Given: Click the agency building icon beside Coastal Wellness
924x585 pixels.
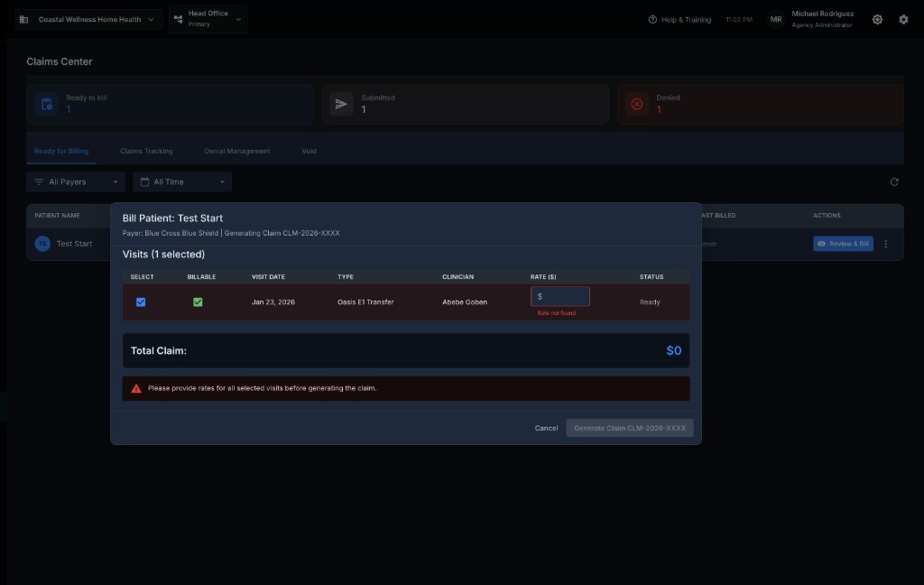Looking at the screenshot, I should tap(23, 20).
